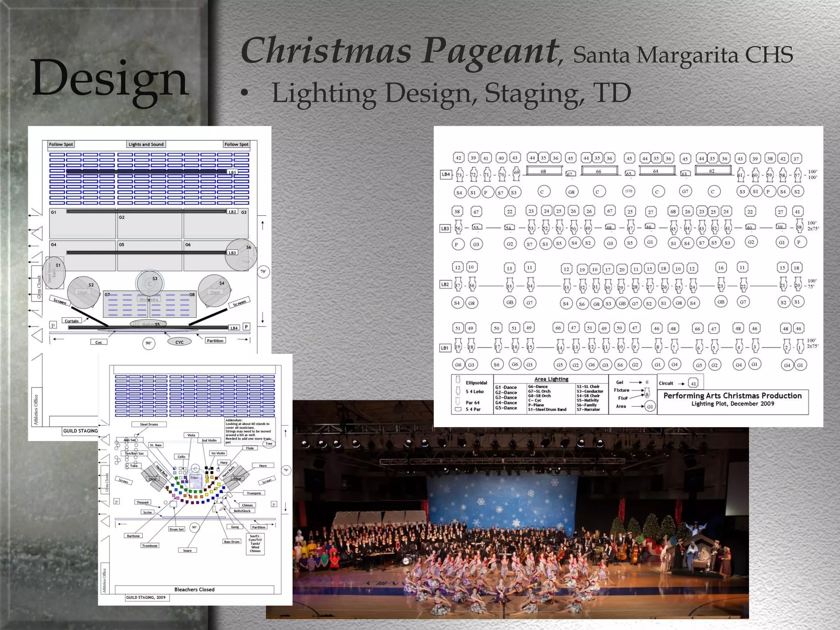Image resolution: width=840 pixels, height=630 pixels.
Task: Click the "Gel" key label
Action: pyautogui.click(x=620, y=382)
